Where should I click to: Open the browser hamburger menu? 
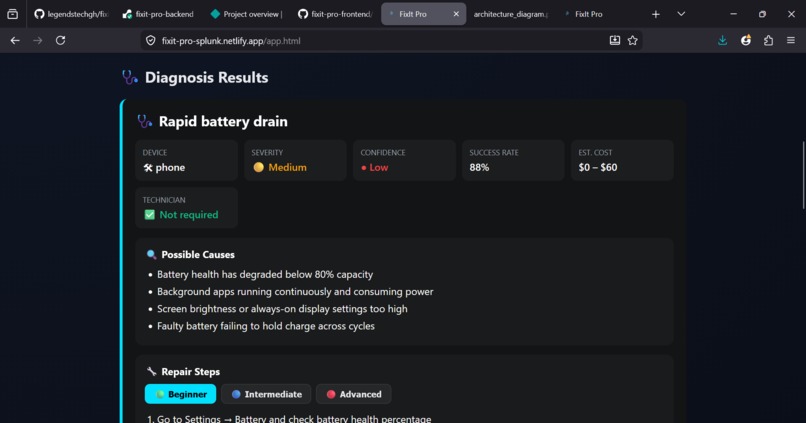click(x=791, y=40)
